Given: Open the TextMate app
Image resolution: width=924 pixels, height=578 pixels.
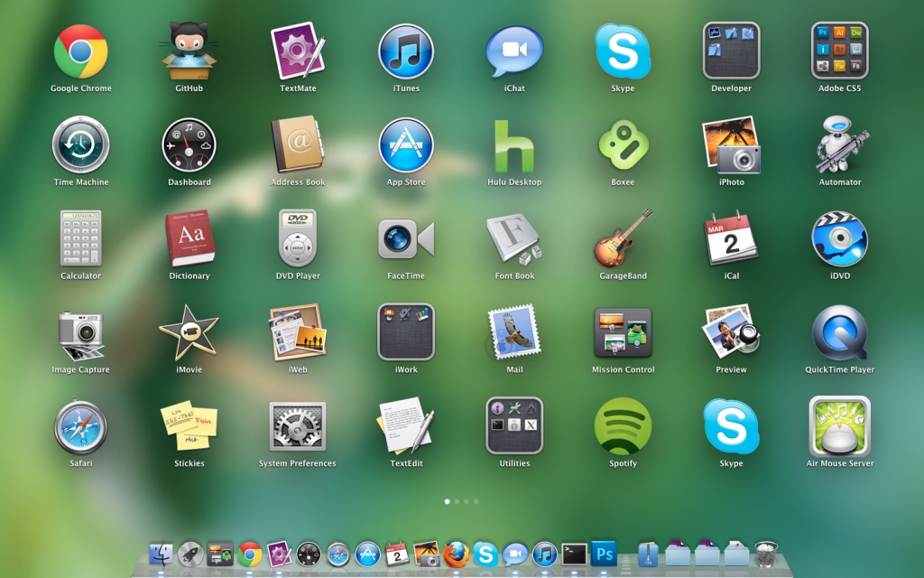Looking at the screenshot, I should (298, 52).
